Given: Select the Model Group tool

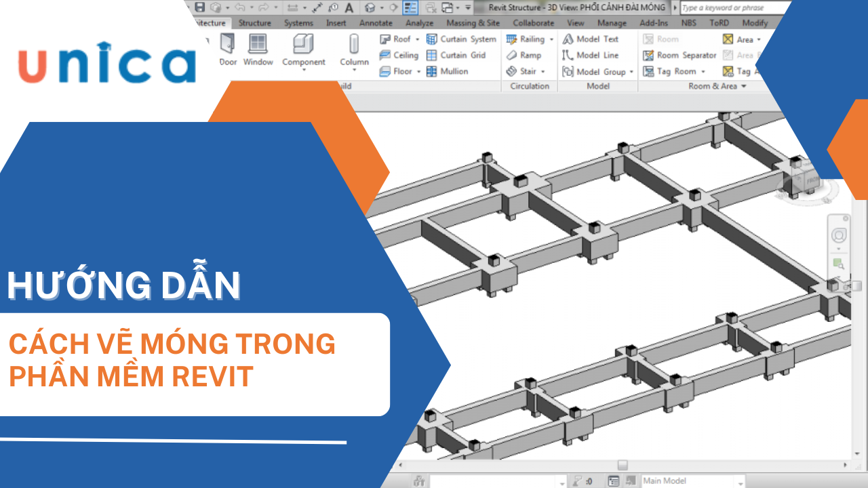Looking at the screenshot, I should pyautogui.click(x=594, y=71).
